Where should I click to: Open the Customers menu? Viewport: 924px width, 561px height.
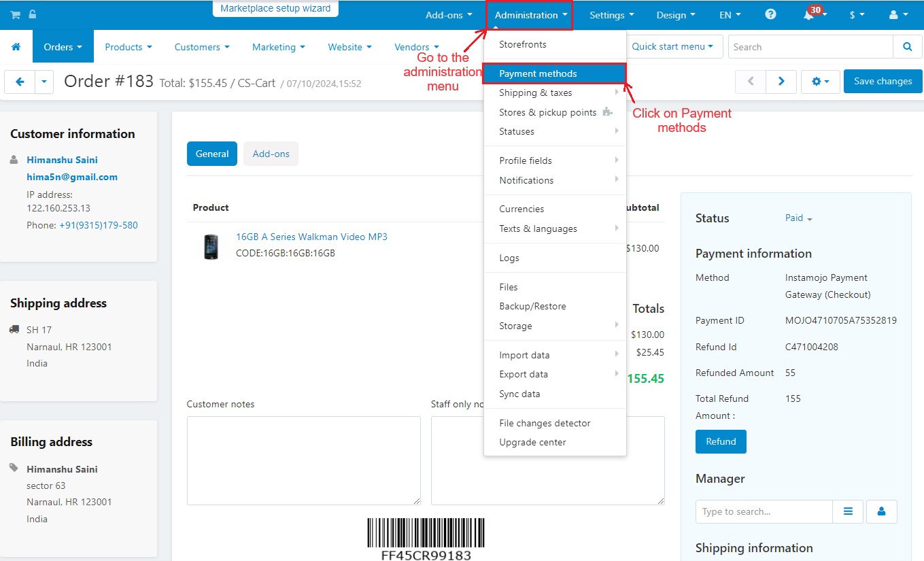point(202,47)
